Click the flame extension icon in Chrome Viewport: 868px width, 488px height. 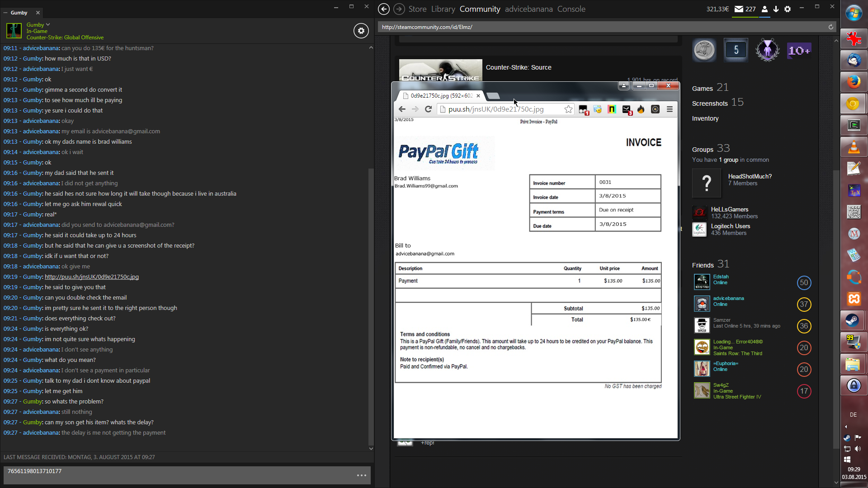641,109
